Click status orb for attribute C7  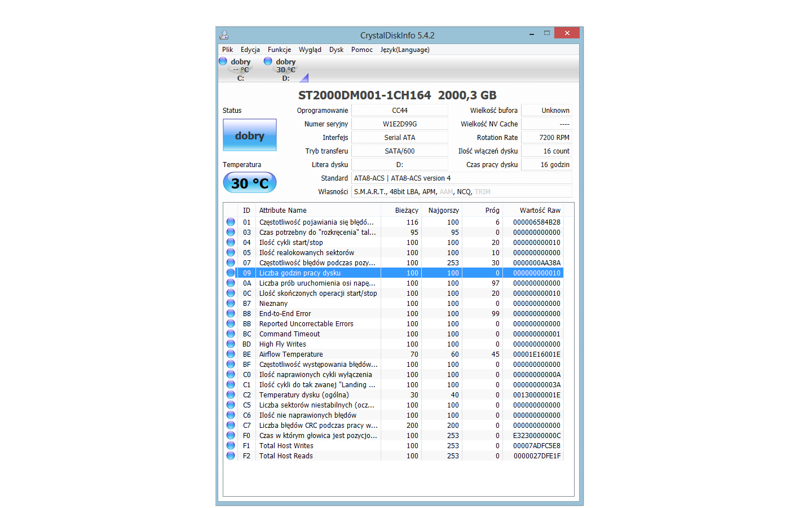pos(231,425)
